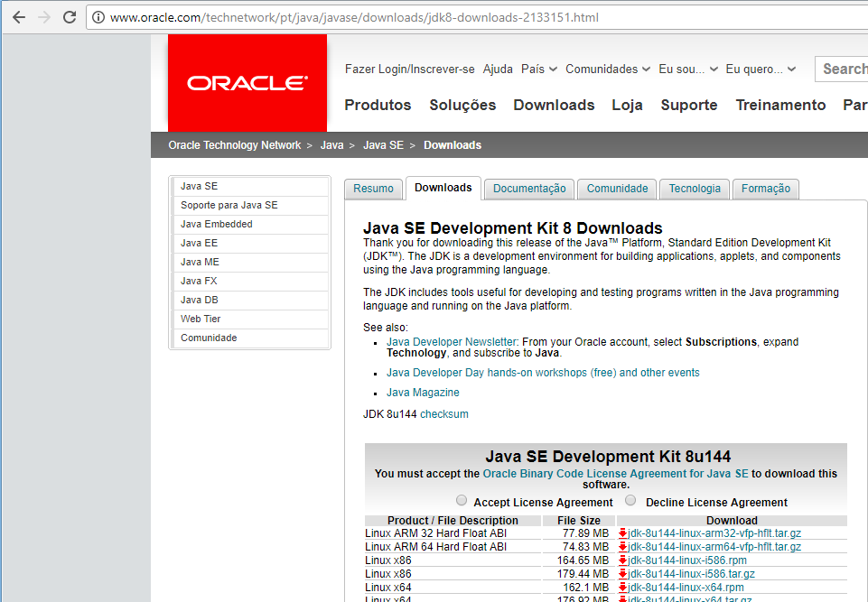Open the Produtos menu
Screen dimensions: 868x602
click(378, 105)
